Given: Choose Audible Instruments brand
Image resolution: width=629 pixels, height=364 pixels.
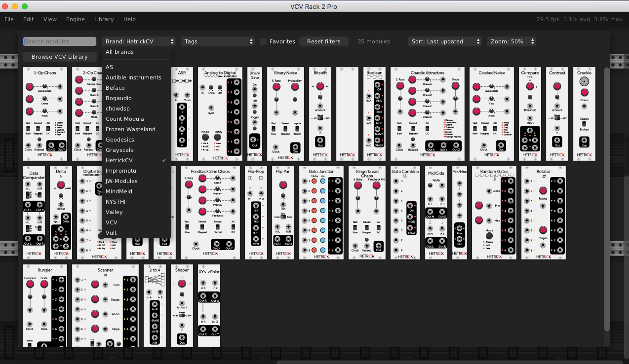Looking at the screenshot, I should tap(136, 77).
